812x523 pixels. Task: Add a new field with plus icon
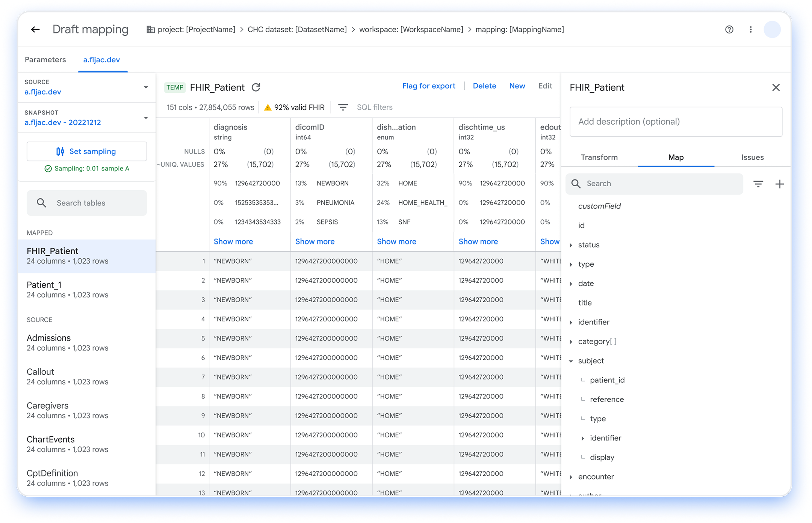tap(780, 184)
